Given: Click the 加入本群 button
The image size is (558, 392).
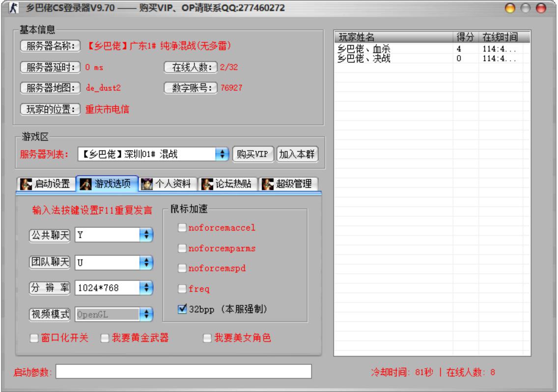Looking at the screenshot, I should pos(297,154).
